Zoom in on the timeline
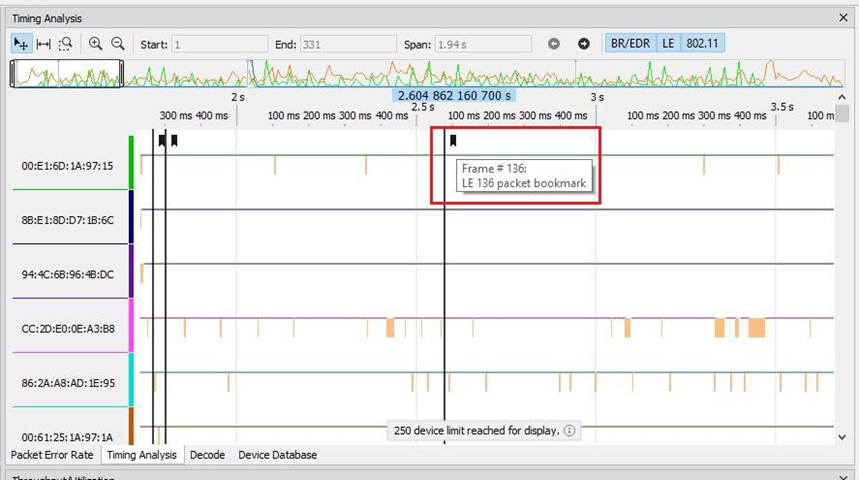859x480 pixels. tap(95, 43)
